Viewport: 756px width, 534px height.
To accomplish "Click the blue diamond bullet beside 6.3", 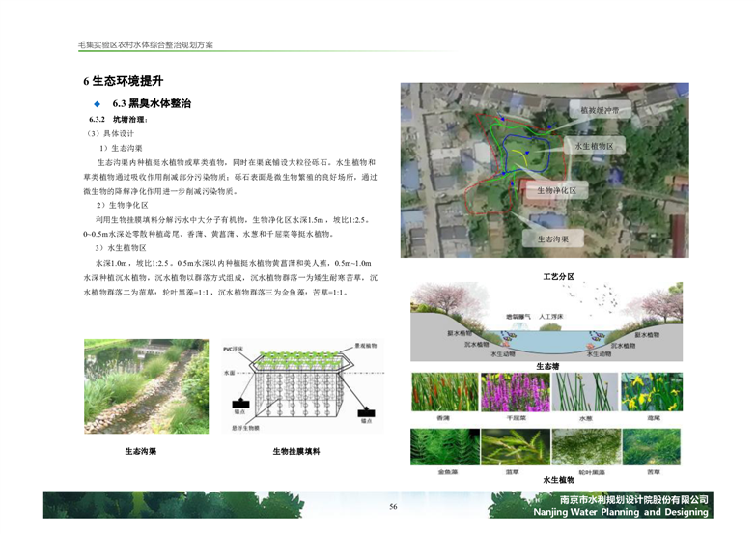I will [98, 102].
